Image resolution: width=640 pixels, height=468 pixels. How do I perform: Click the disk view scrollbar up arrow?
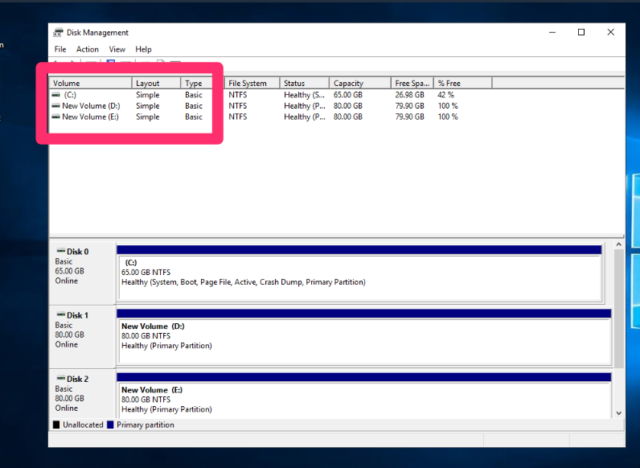619,244
